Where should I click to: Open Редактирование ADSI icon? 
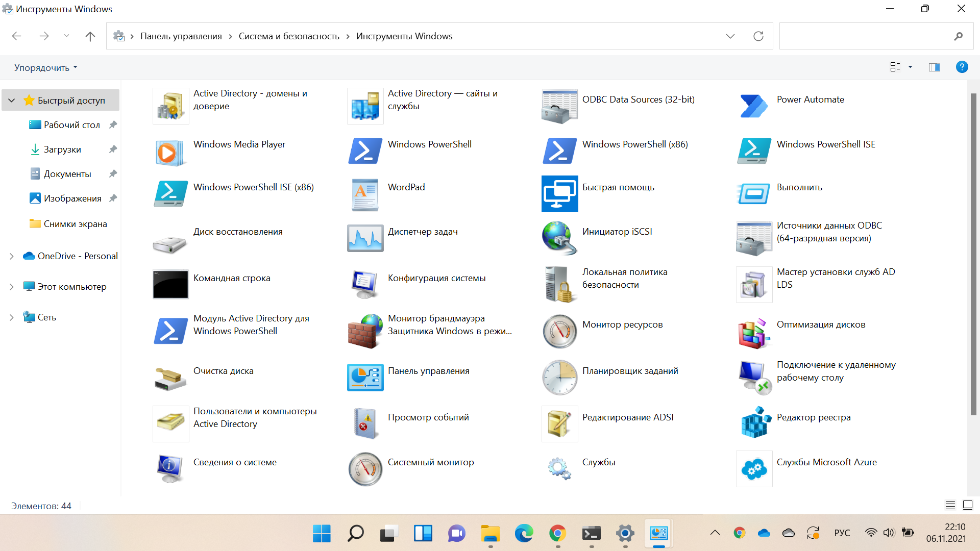pos(559,424)
